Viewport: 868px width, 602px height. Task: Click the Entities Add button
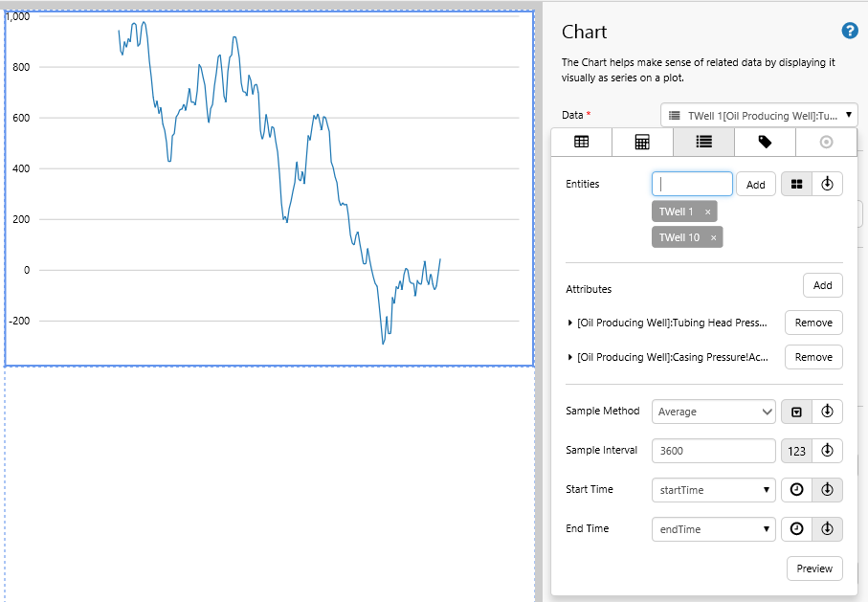coord(755,185)
